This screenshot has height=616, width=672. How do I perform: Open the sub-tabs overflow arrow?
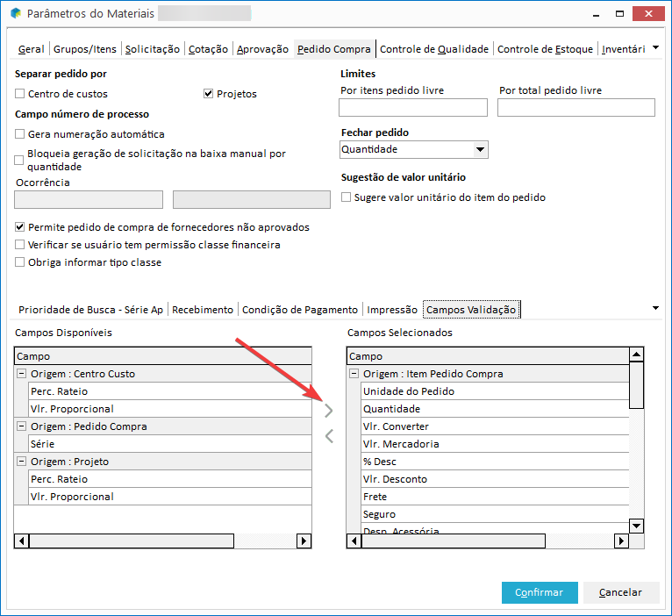click(656, 308)
